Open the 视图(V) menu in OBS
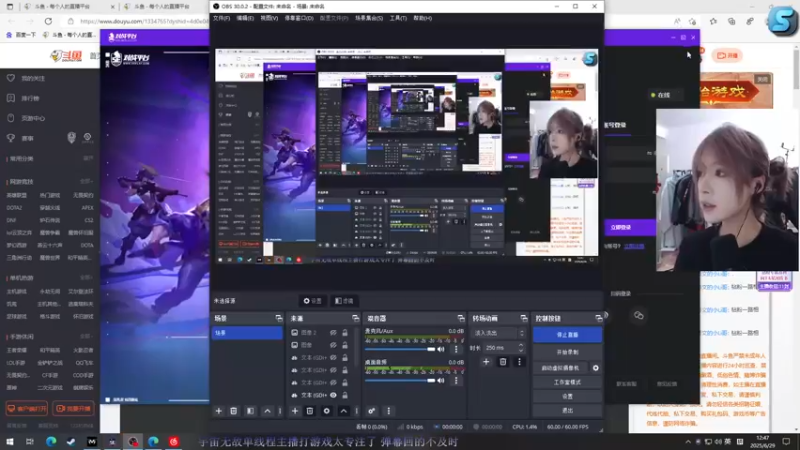This screenshot has width=800, height=450. pos(269,18)
